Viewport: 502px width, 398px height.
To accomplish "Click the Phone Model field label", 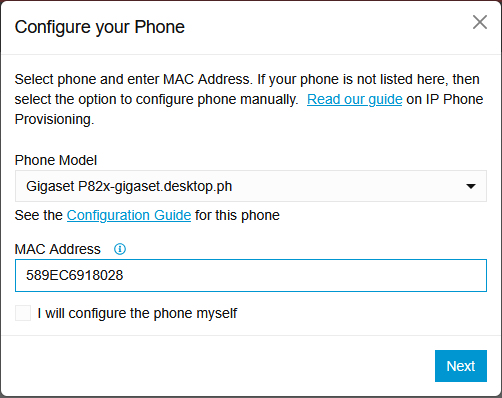I will click(x=56, y=160).
